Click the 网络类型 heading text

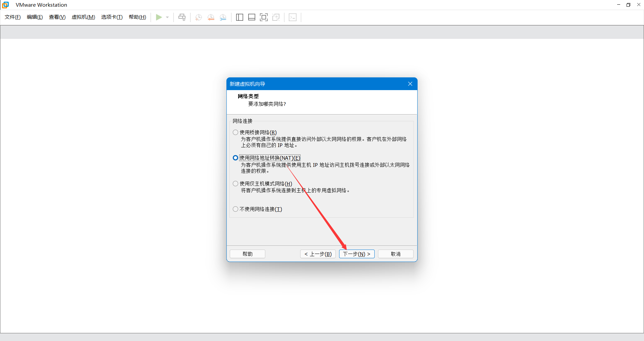[x=248, y=96]
